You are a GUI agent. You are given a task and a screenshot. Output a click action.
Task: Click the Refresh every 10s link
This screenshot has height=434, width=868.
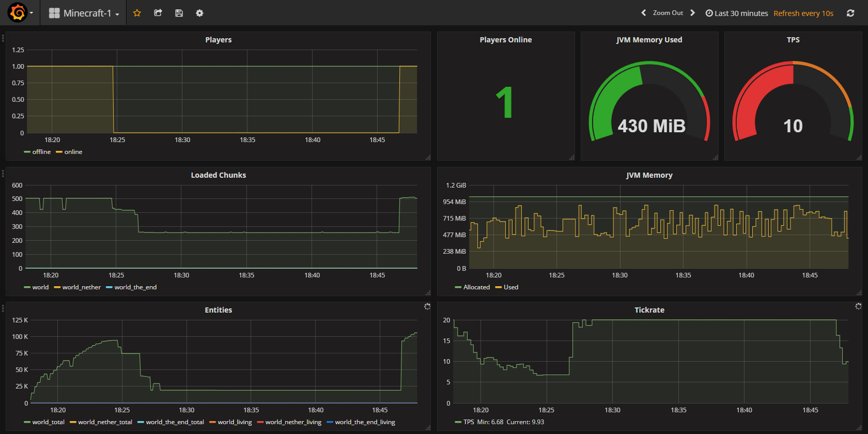point(803,13)
